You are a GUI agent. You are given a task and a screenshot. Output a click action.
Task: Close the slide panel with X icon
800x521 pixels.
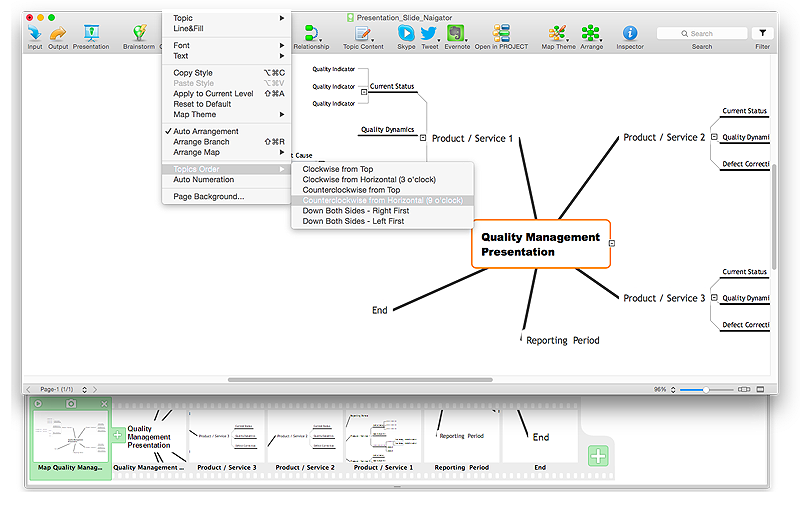[104, 404]
